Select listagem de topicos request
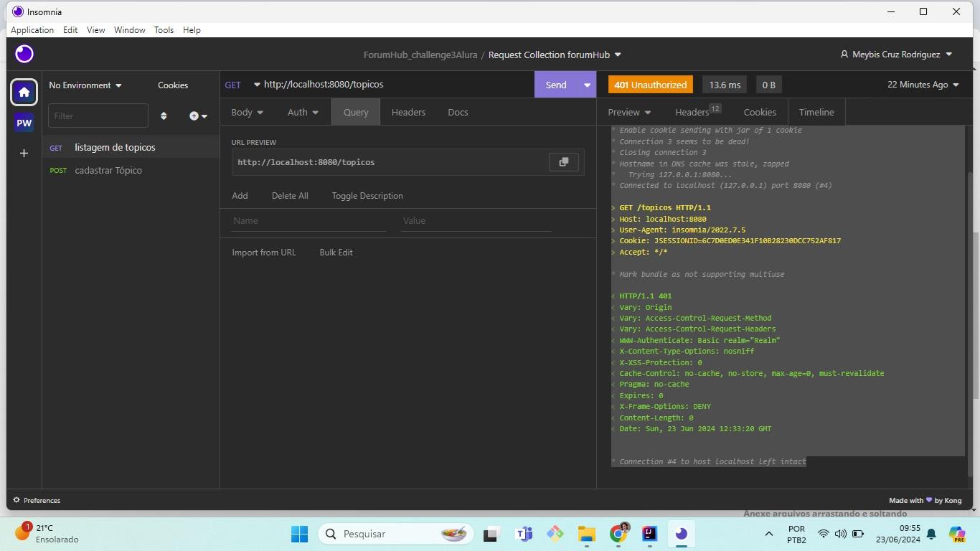The height and width of the screenshot is (551, 980). pyautogui.click(x=131, y=147)
